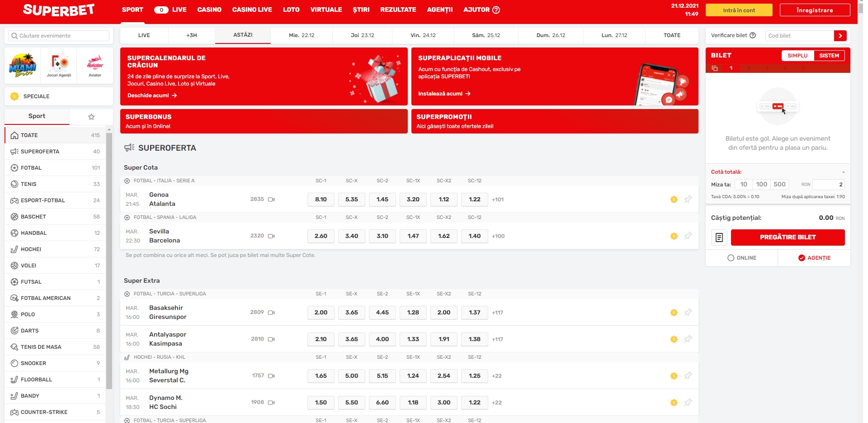Switch to the +3H tab
The image size is (868, 423).
(192, 35)
